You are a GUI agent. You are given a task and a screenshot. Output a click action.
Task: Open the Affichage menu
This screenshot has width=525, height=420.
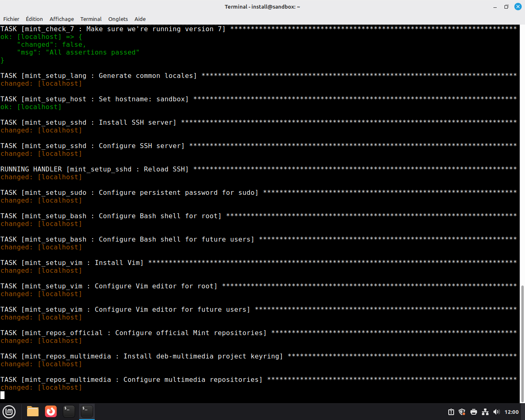pos(62,19)
